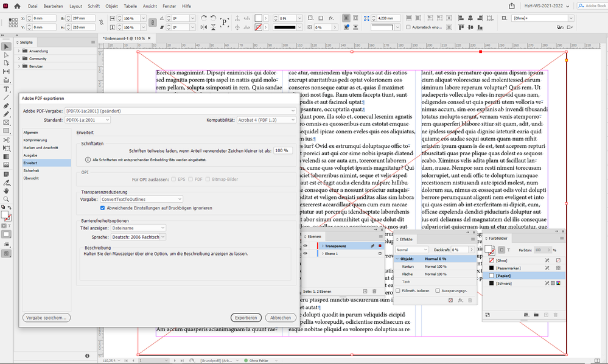Select the Free Transform tool
This screenshot has width=608, height=364.
[x=6, y=148]
